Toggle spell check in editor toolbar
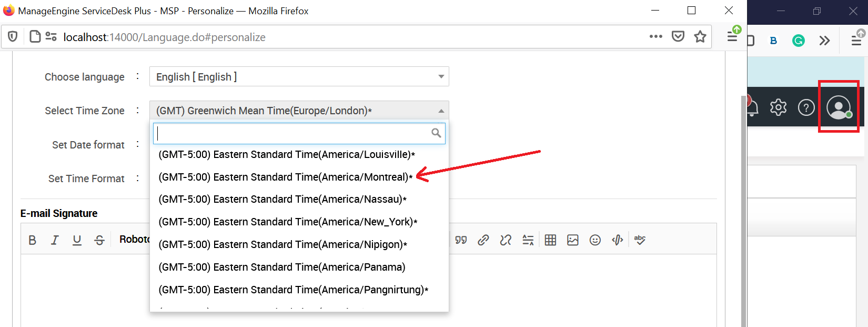The image size is (868, 327). [x=640, y=240]
